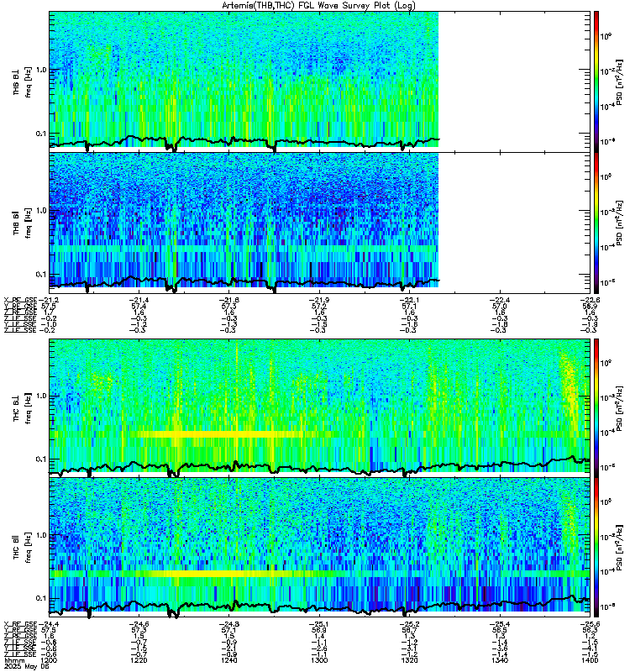This screenshot has width=630, height=672.
Task: Click the THB Y_RE_GSE value "57.4"
Action: [x=139, y=307]
